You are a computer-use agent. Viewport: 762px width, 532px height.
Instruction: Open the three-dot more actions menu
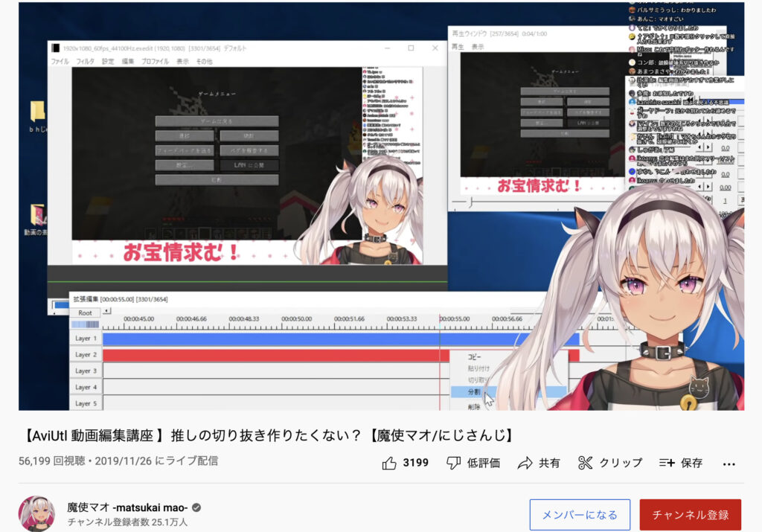click(x=729, y=464)
